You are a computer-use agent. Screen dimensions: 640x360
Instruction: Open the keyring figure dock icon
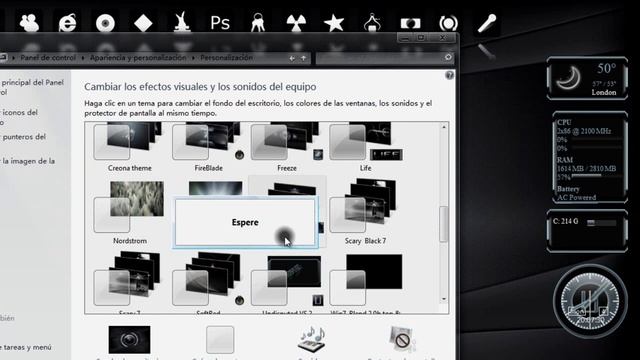coord(258,22)
